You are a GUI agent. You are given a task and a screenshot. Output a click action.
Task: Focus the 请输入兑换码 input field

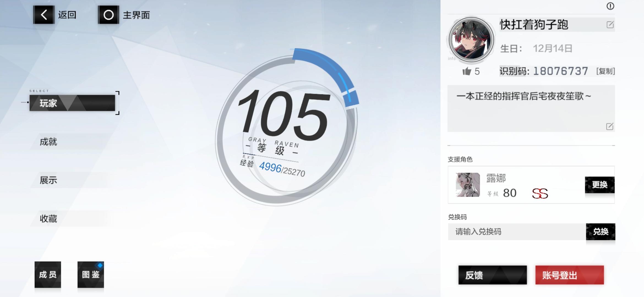tap(517, 232)
